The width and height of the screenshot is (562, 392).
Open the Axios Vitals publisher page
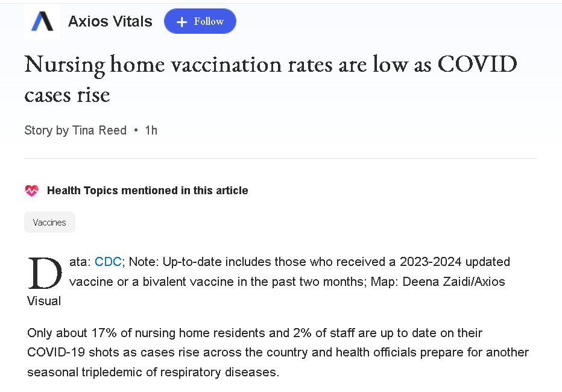[110, 22]
